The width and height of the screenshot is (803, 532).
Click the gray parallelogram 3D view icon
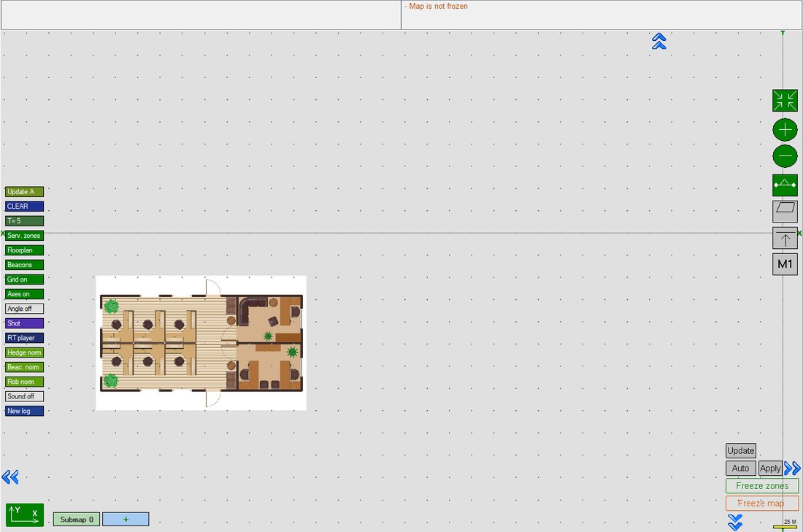(x=785, y=211)
